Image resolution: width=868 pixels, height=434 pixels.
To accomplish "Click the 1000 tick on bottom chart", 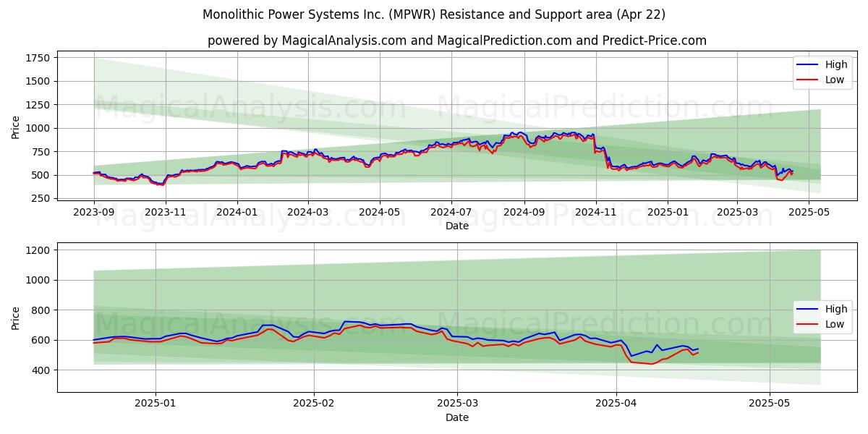I will click(38, 280).
